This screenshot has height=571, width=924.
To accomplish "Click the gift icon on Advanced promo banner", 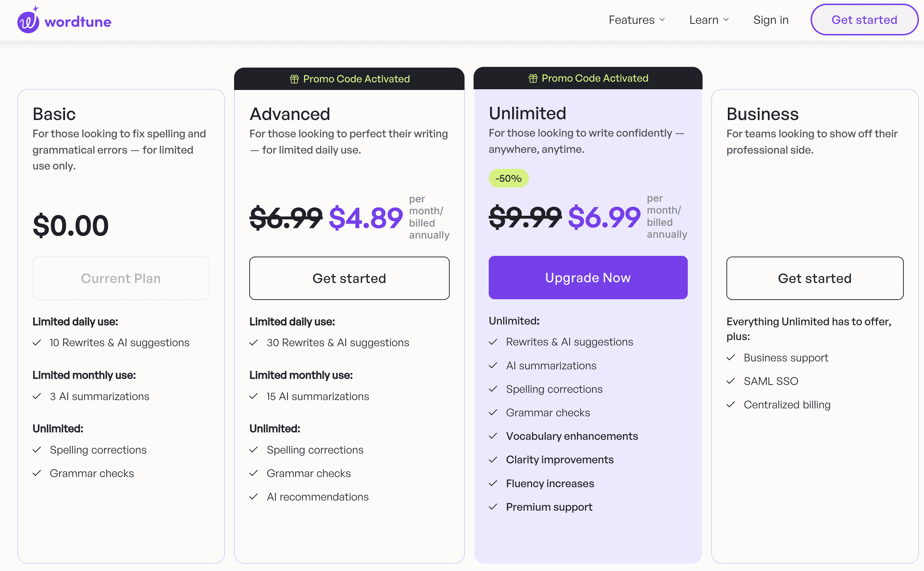I will (x=294, y=79).
